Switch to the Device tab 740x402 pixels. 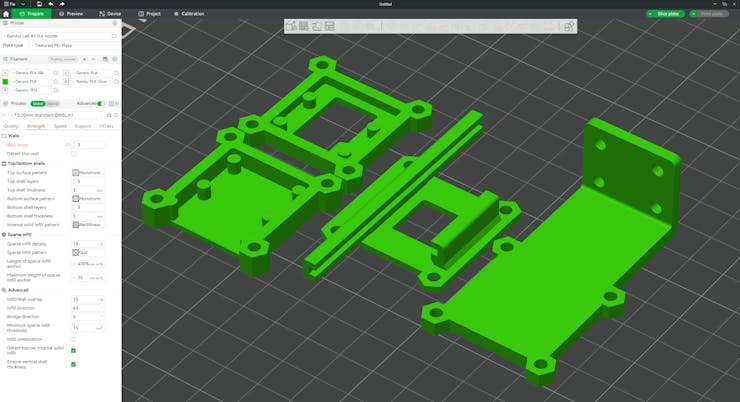pos(110,14)
